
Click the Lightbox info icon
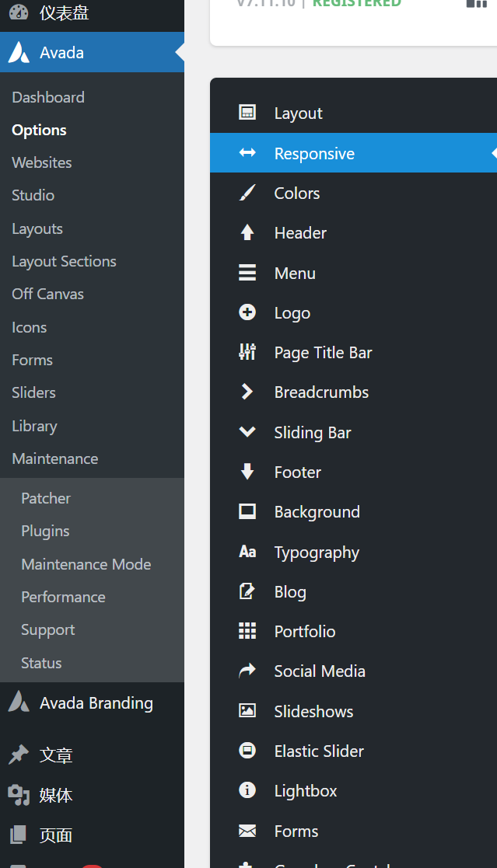[247, 790]
